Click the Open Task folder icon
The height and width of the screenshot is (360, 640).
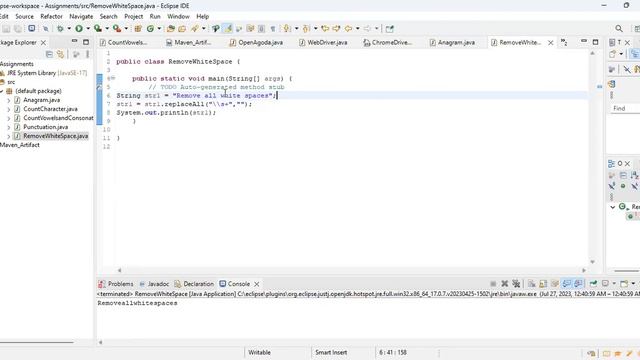coord(182,29)
